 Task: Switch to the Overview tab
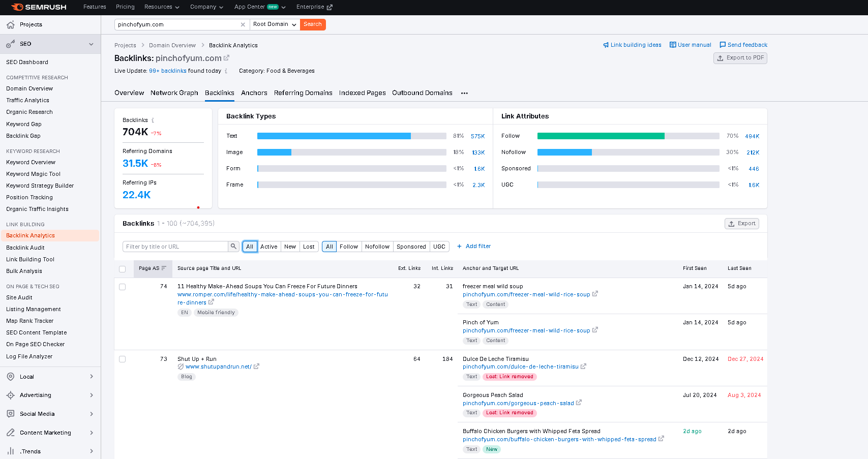[129, 93]
